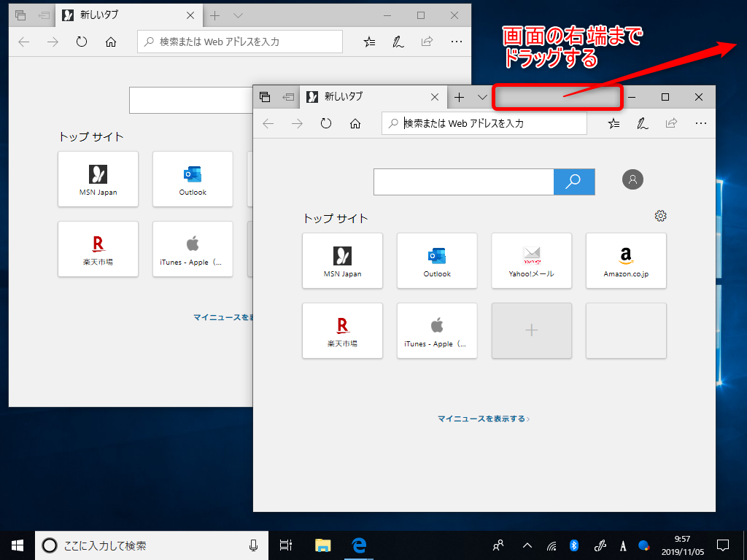747x560 pixels.
Task: Open the new tab plus button
Action: pos(460,97)
